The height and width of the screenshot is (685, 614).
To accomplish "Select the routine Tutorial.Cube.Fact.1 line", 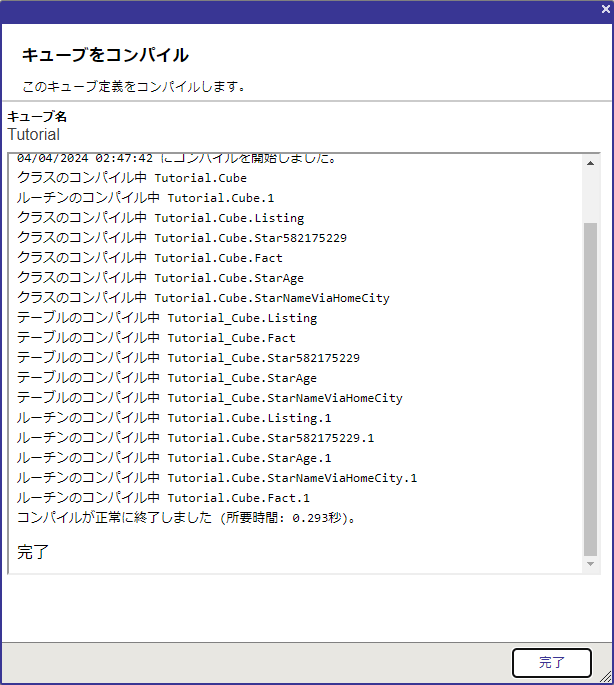I will pyautogui.click(x=163, y=498).
